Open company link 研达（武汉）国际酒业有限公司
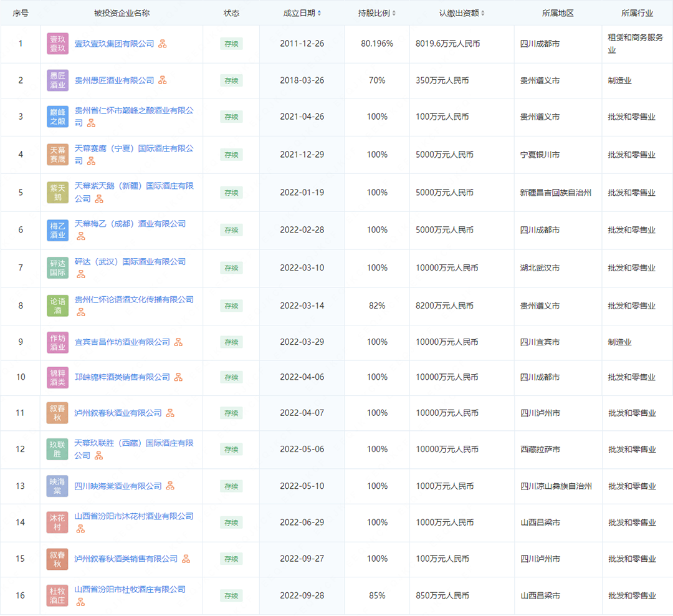The height and width of the screenshot is (616, 673). point(130,262)
